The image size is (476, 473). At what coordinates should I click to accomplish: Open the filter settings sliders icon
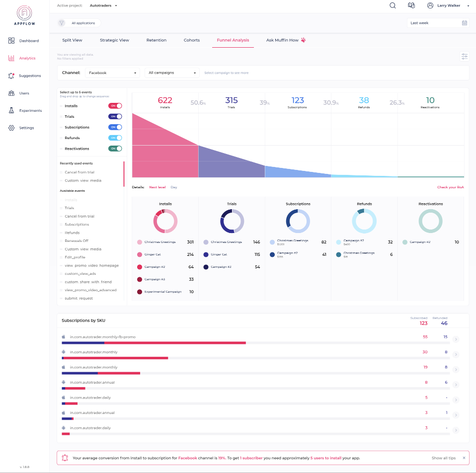tap(465, 57)
